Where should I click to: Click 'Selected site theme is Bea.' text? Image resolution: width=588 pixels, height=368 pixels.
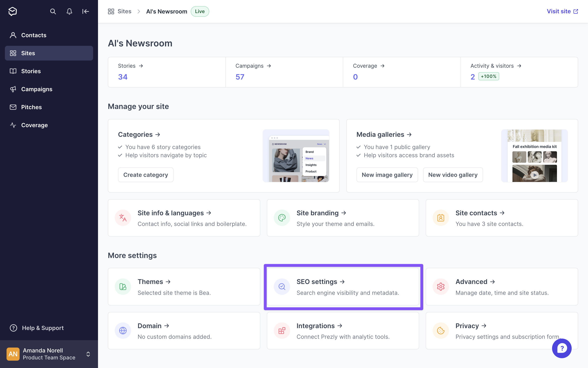coord(174,293)
